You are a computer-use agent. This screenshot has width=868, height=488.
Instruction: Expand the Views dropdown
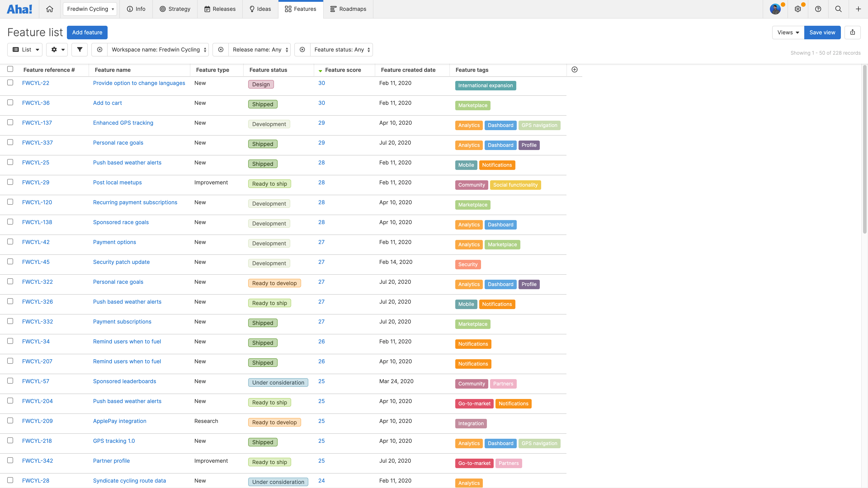[x=788, y=32]
